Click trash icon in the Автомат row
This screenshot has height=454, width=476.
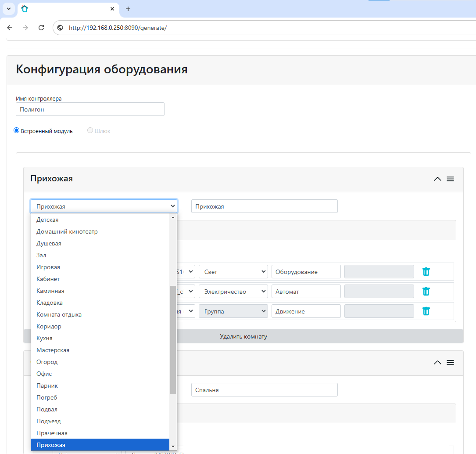tap(426, 291)
